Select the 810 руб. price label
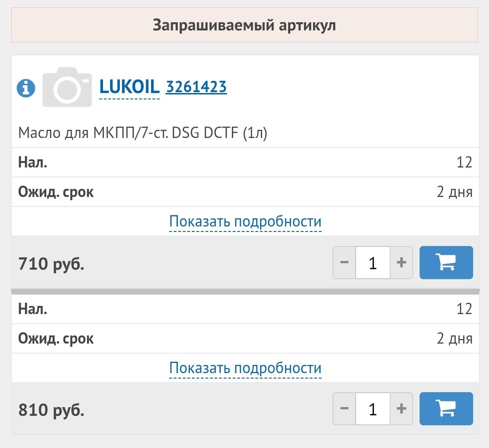Screen dimensions: 489x448 (51, 410)
